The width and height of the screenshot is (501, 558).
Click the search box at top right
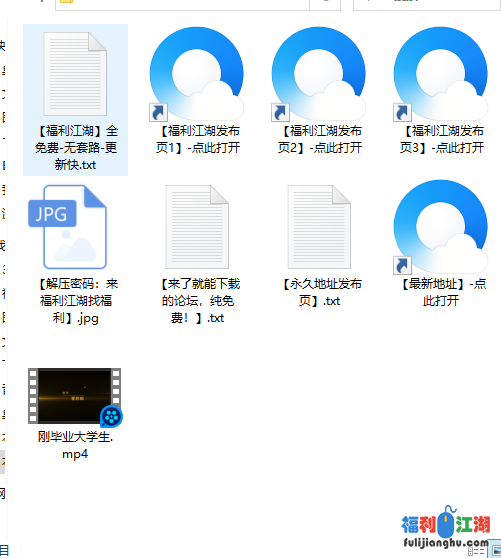coord(427,4)
